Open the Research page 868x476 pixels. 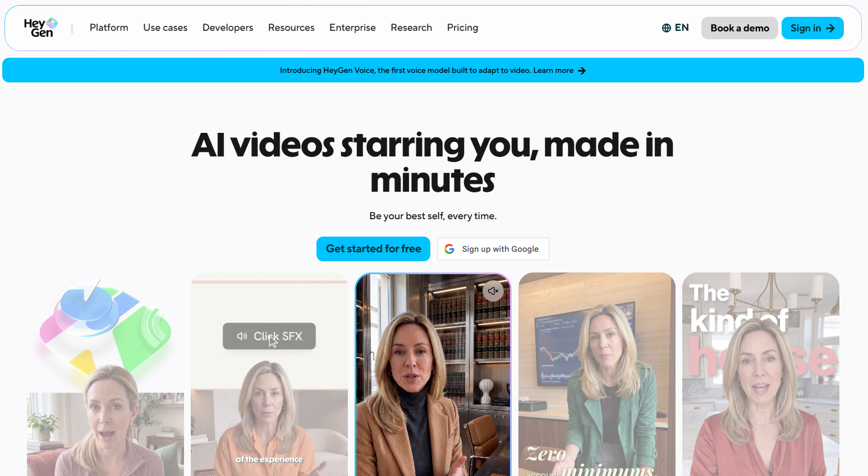[x=411, y=27]
